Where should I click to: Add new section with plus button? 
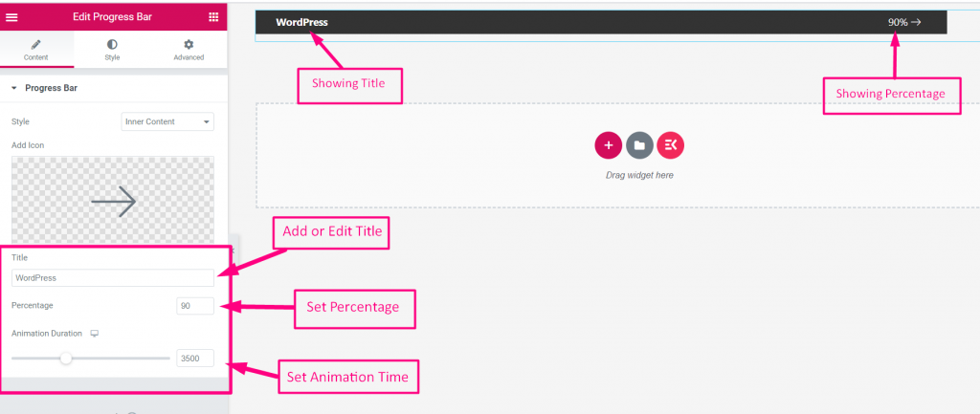click(x=608, y=145)
